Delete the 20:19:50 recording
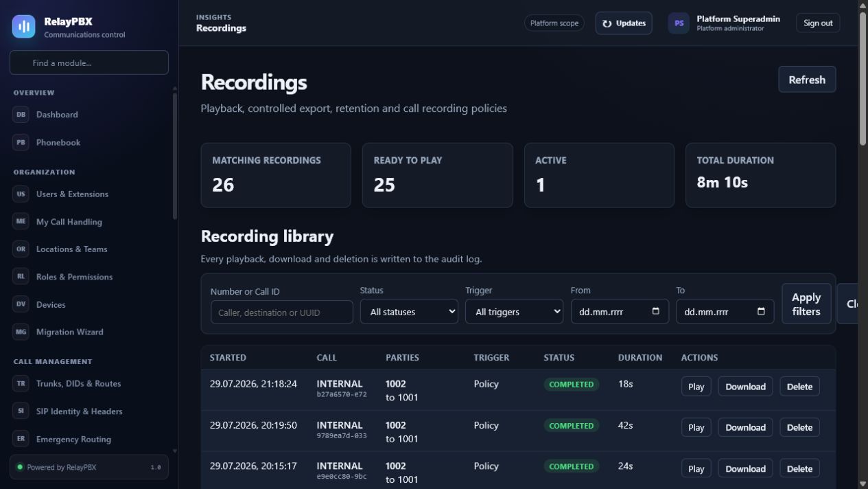Image resolution: width=868 pixels, height=489 pixels. [x=799, y=427]
